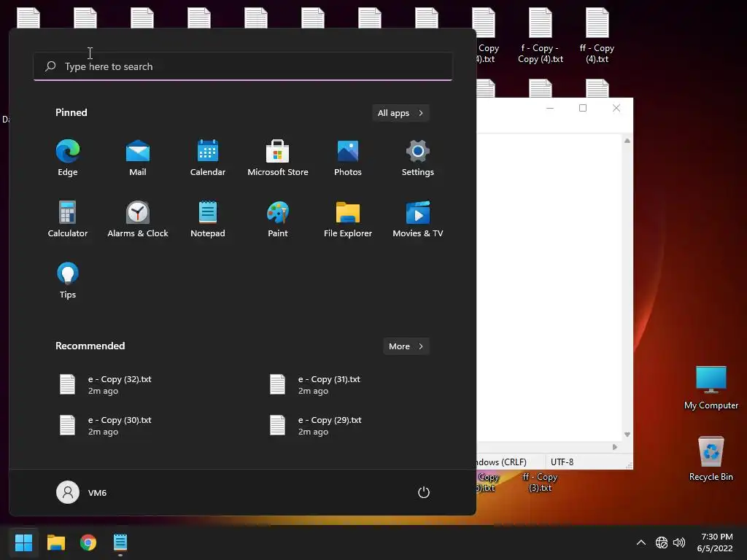Start the Calculator app
Viewport: 747px width, 560px height.
(x=68, y=219)
